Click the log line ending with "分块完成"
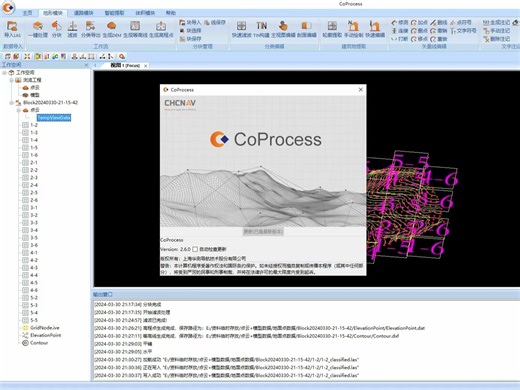This screenshot has width=520, height=390. 128,304
